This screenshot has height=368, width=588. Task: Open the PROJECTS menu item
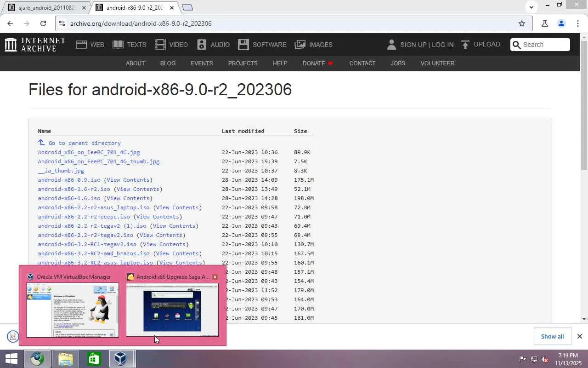coord(243,63)
